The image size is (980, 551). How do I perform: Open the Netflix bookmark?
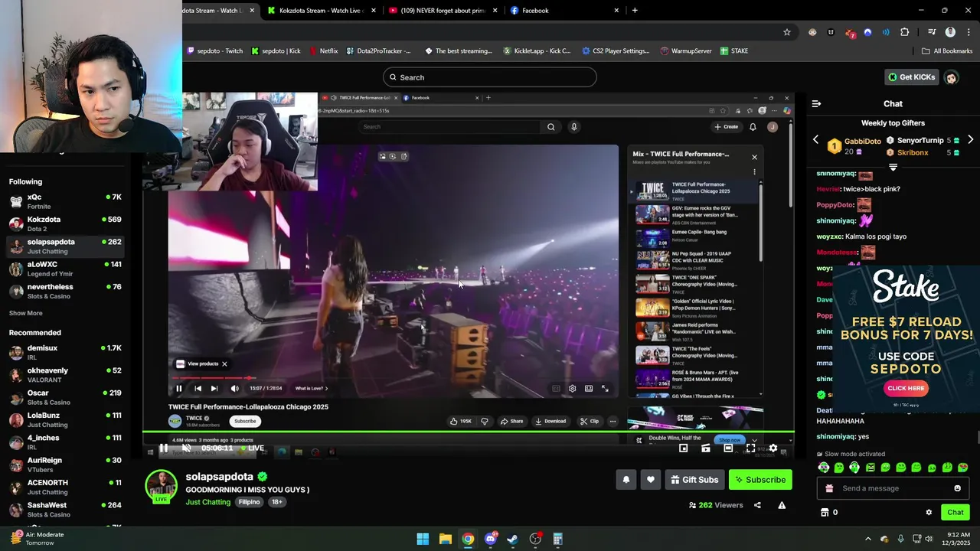point(323,51)
